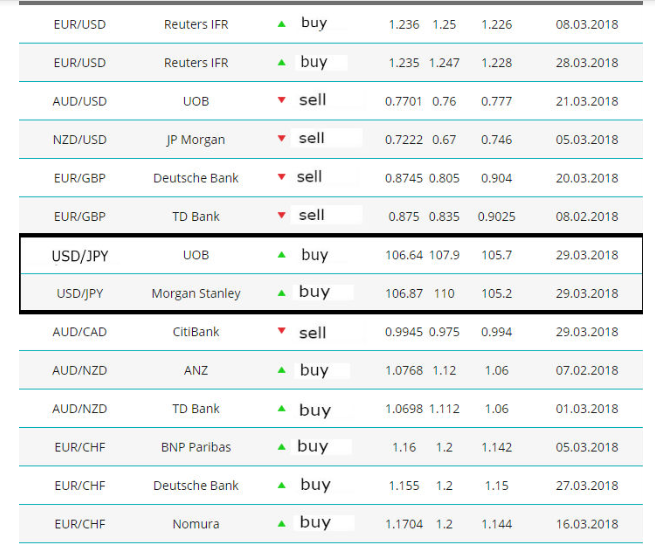
Task: Click red down arrow beside JP Morgan
Action: (282, 138)
